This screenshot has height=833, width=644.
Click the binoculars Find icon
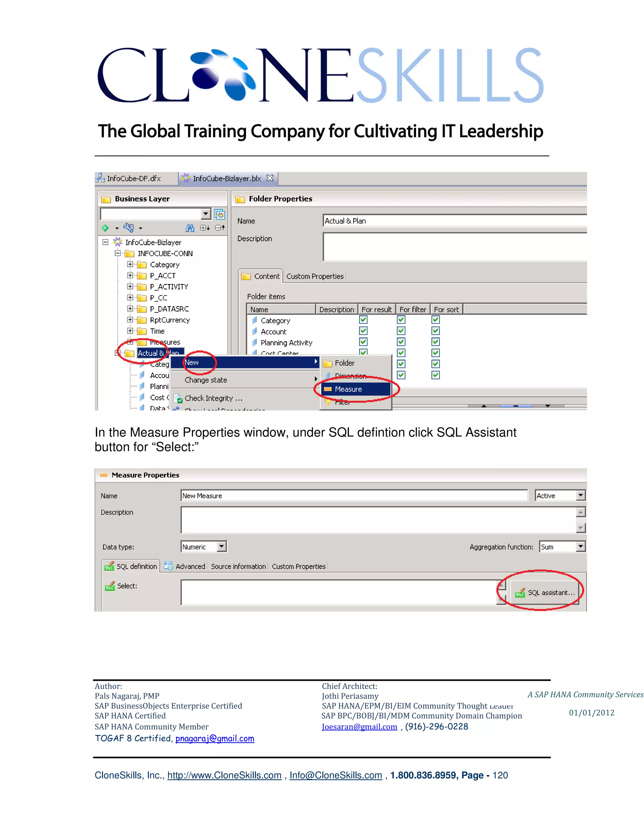coord(190,228)
